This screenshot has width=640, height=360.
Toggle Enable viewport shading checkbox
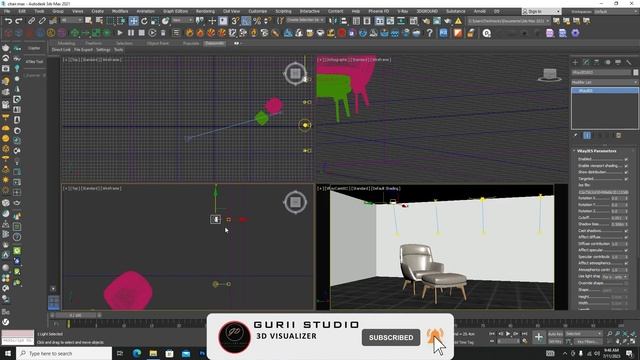pyautogui.click(x=626, y=166)
